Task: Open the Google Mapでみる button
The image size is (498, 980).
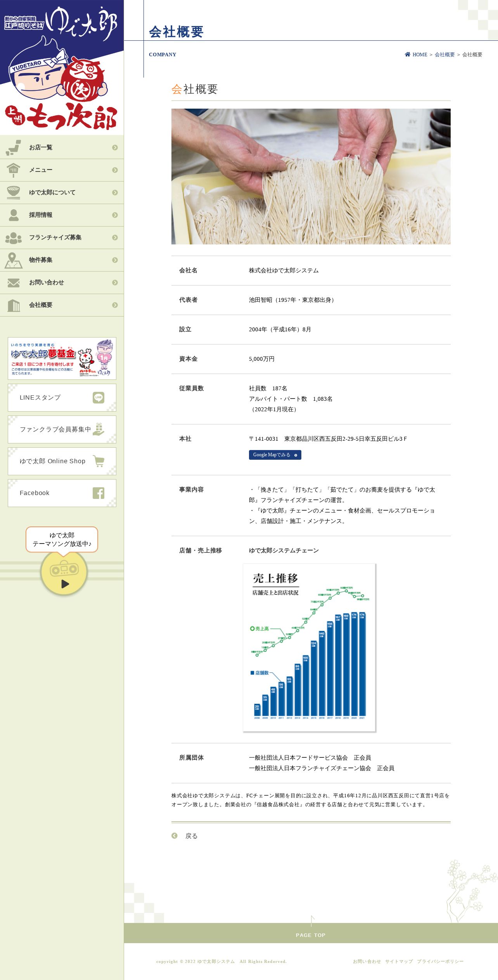Action: point(275,455)
